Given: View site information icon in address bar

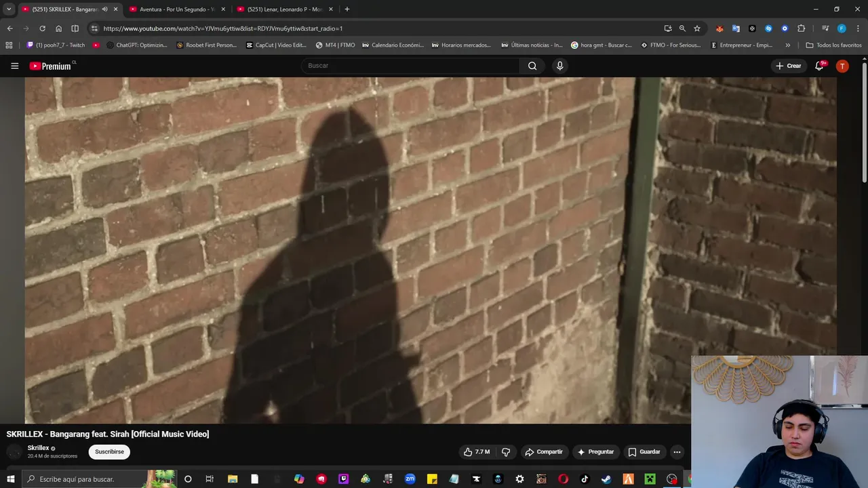Looking at the screenshot, I should (x=94, y=28).
